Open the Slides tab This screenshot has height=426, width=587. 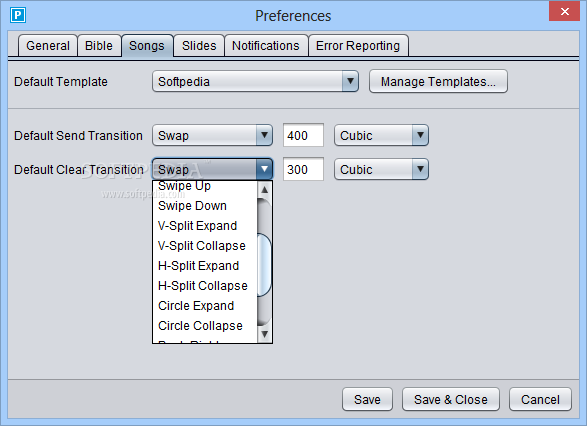click(x=199, y=46)
